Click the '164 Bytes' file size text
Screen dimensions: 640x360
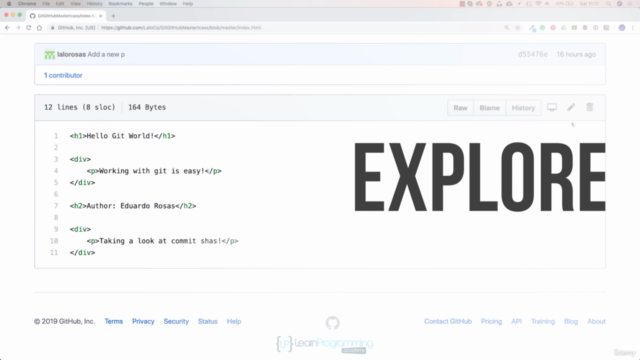coord(147,107)
